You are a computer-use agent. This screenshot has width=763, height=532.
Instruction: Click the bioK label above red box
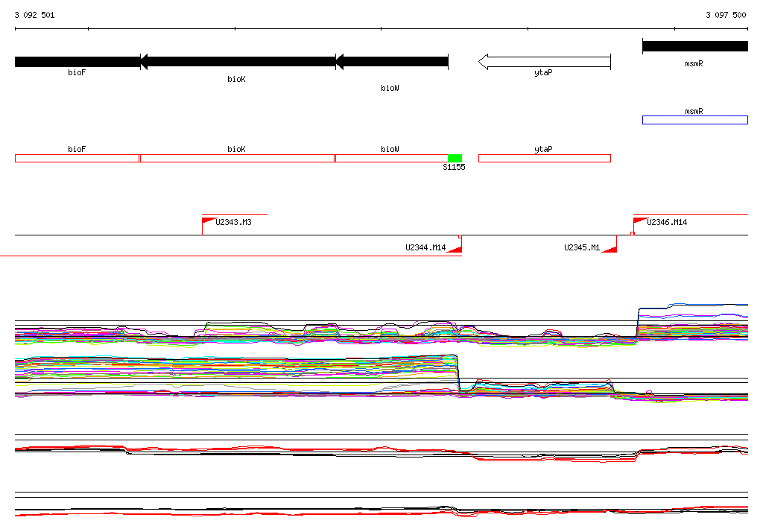coord(236,149)
